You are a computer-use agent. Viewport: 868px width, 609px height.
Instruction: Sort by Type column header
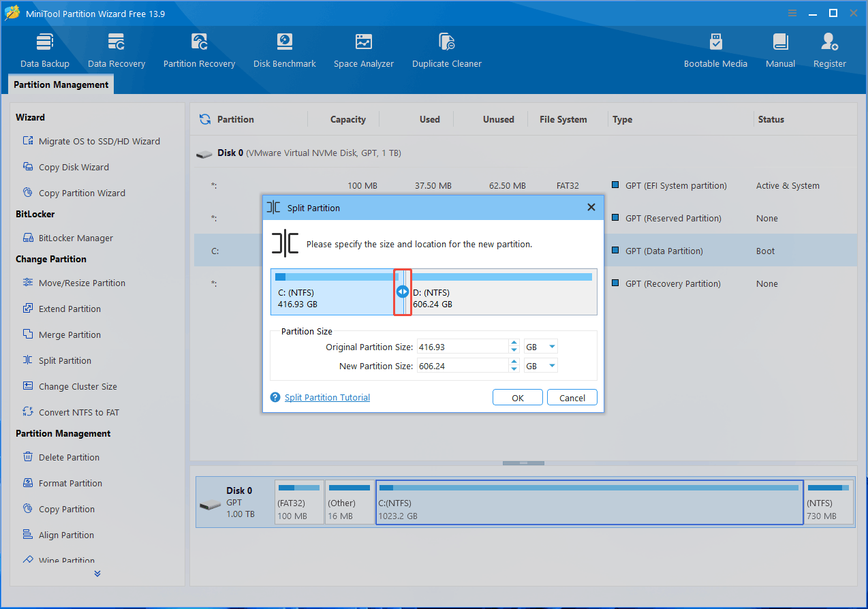(x=622, y=119)
